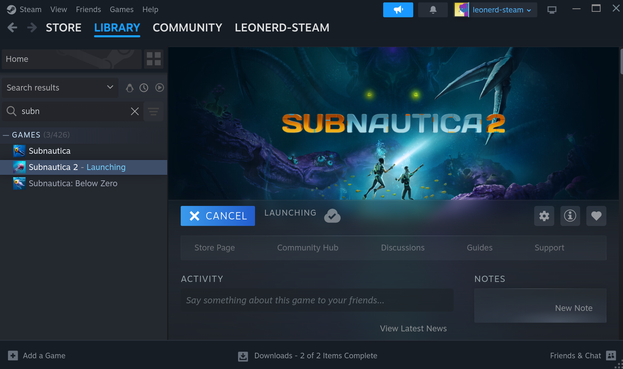Screen dimensions: 623x369
Task: Open the Support link
Action: coord(549,248)
